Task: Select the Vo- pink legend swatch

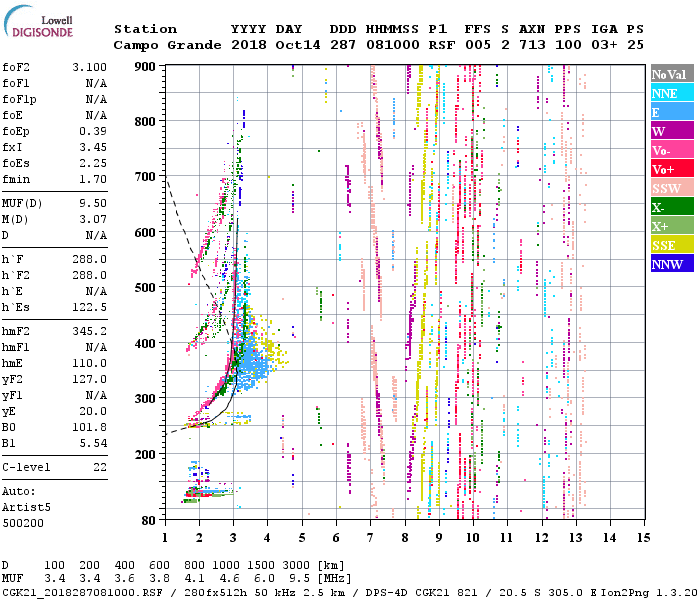Action: pos(672,150)
